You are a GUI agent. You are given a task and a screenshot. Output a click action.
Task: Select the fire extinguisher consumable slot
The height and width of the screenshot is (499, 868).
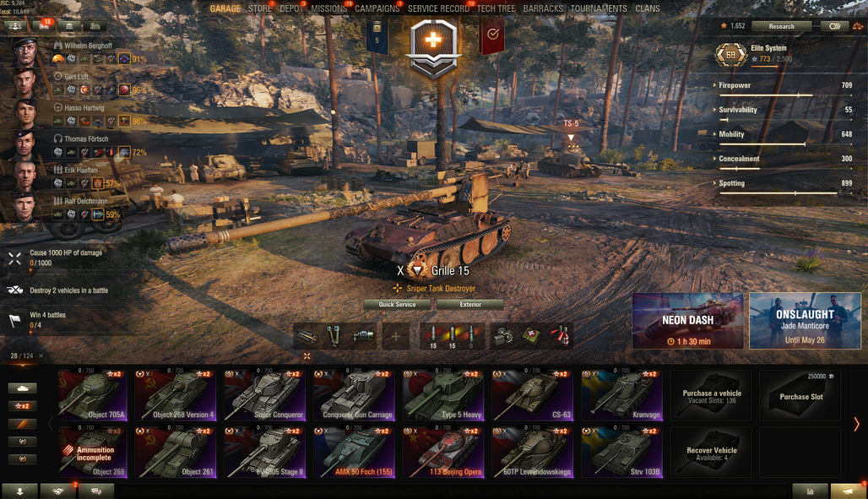point(559,335)
